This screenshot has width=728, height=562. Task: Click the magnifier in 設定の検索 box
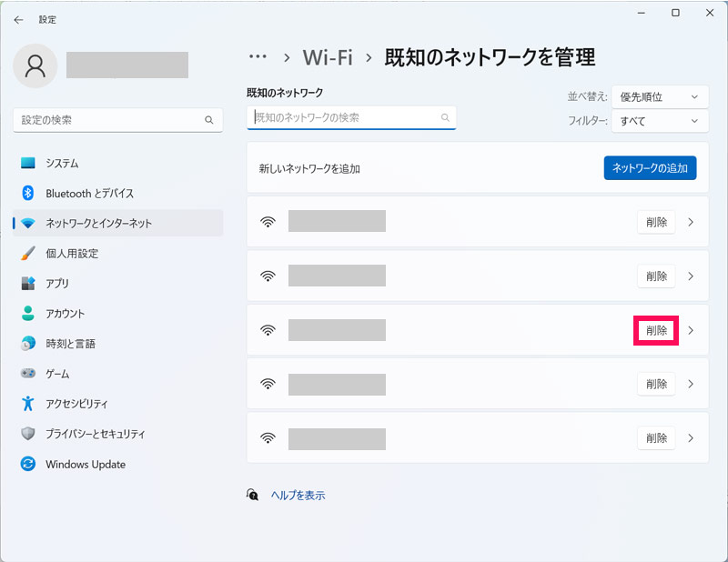209,120
